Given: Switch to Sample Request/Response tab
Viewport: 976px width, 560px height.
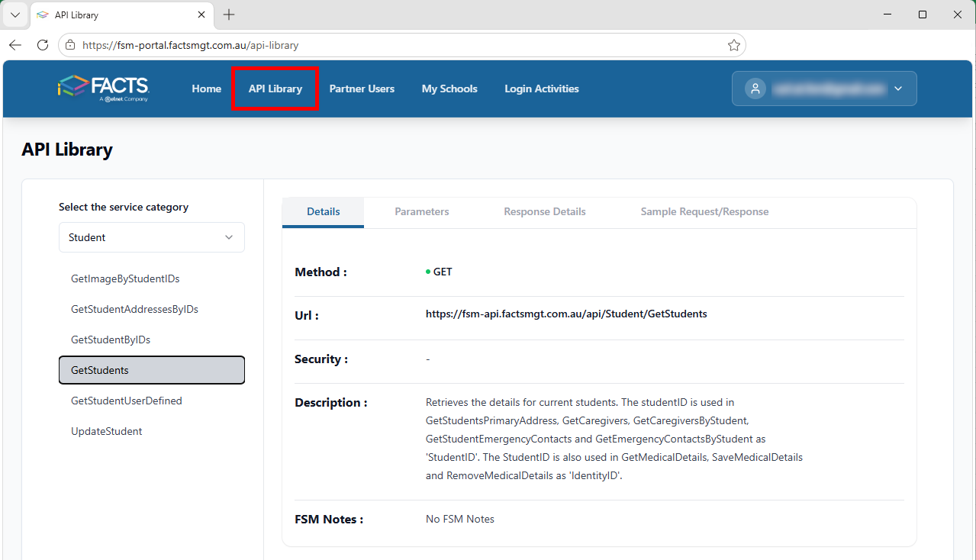Looking at the screenshot, I should coord(704,211).
